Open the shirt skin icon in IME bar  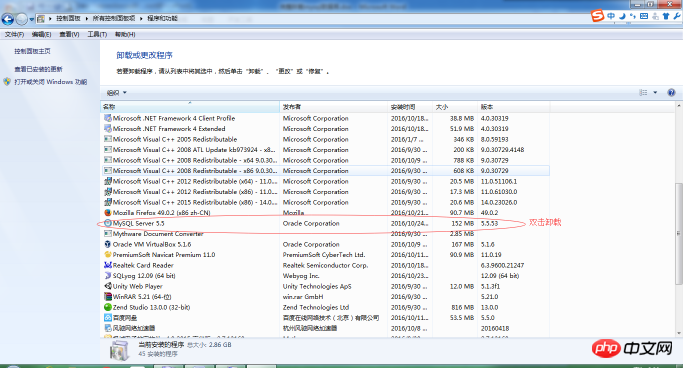click(666, 16)
